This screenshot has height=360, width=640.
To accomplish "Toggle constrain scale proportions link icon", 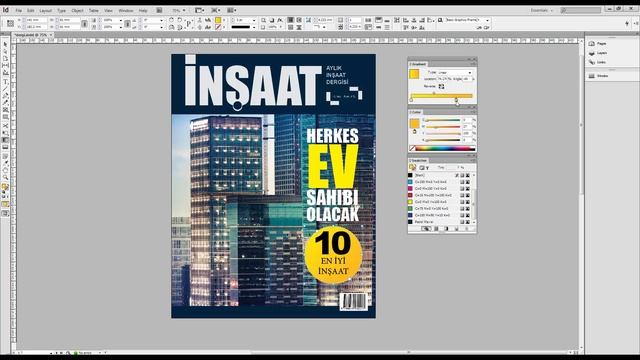I will 127,24.
